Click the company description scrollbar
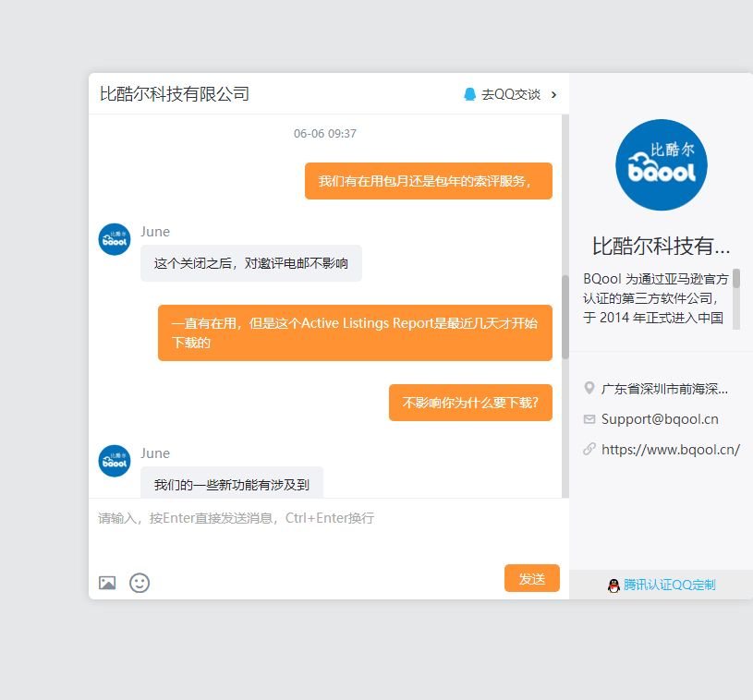 736,279
